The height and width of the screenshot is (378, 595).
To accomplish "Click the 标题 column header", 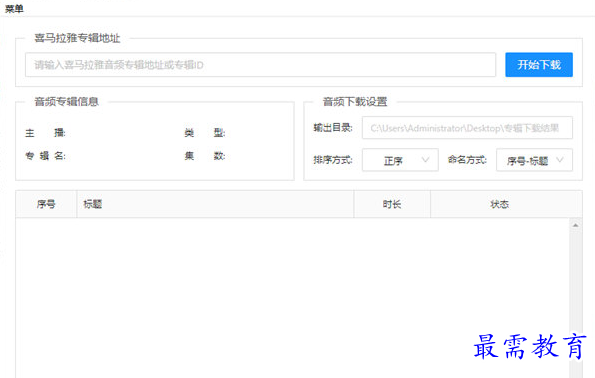I will click(215, 204).
